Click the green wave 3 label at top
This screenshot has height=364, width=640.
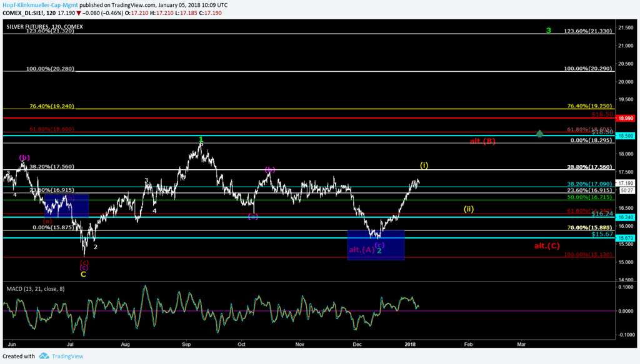point(548,31)
